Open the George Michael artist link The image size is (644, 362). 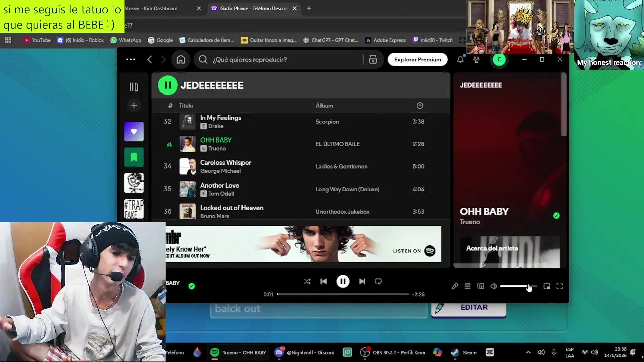point(220,171)
